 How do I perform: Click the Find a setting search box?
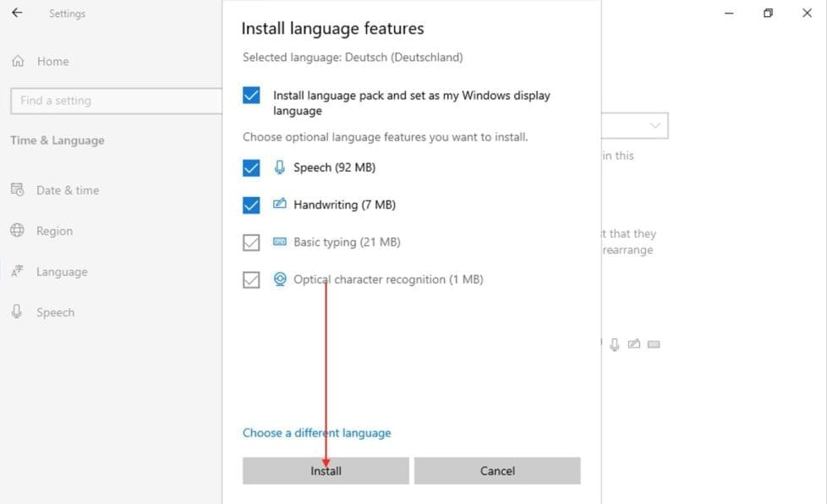pos(114,100)
